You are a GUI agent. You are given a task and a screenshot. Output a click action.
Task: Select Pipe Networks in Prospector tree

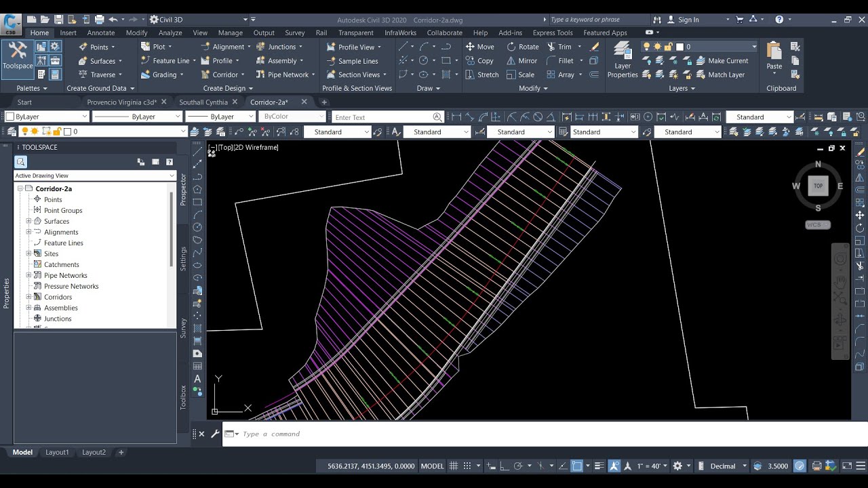coord(65,275)
